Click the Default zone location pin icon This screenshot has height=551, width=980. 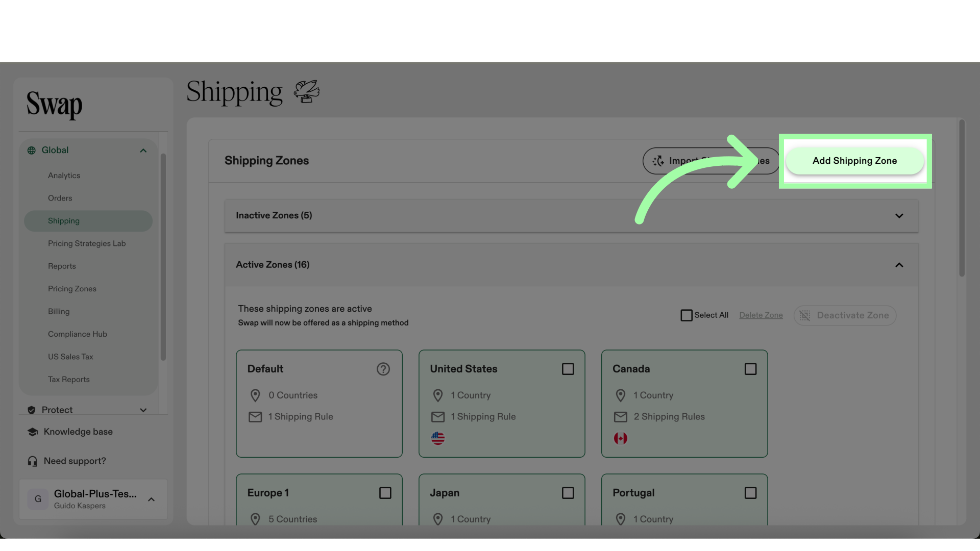coord(255,395)
